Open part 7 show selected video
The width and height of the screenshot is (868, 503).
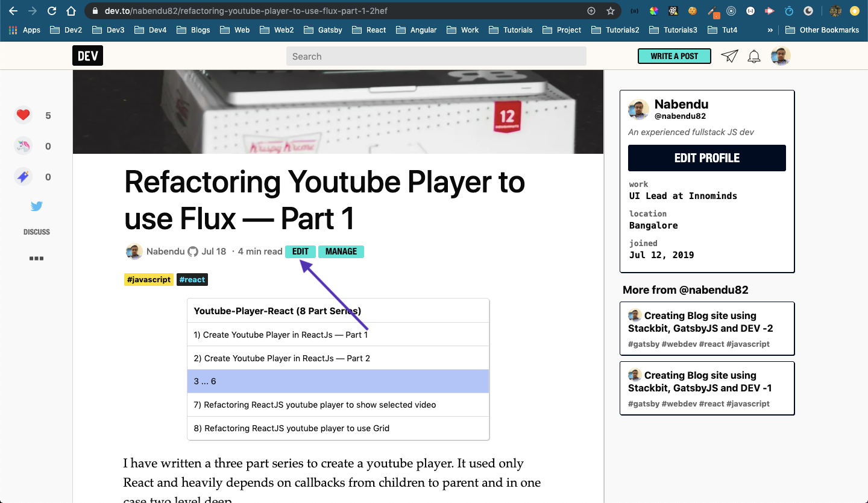point(338,405)
